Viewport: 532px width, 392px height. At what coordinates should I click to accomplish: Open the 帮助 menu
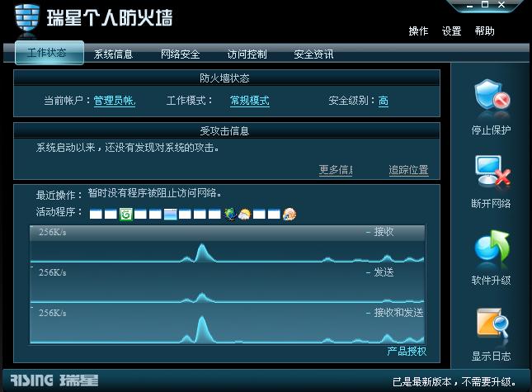(484, 31)
